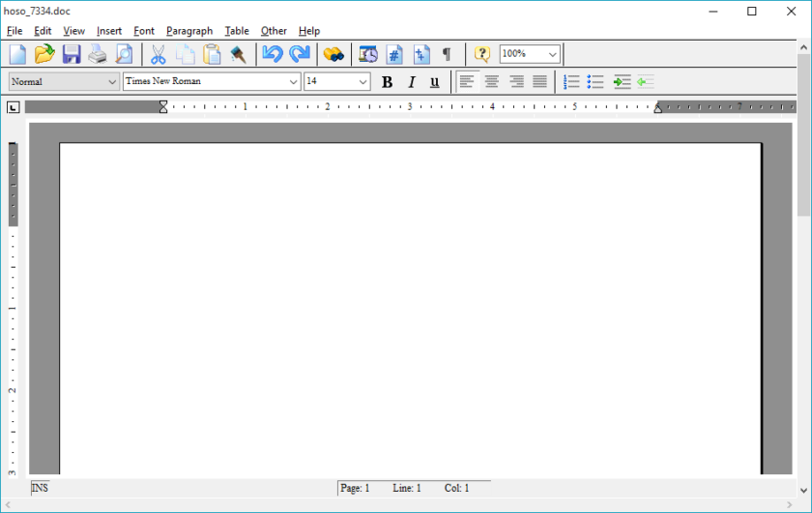This screenshot has width=812, height=513.
Task: Click the New document icon
Action: 17,54
